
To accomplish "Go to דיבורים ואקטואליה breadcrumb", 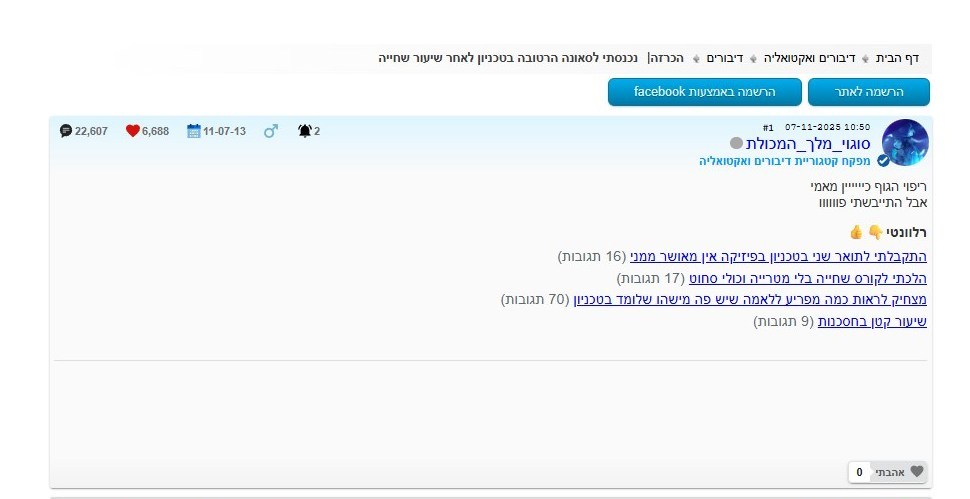I will [x=809, y=58].
